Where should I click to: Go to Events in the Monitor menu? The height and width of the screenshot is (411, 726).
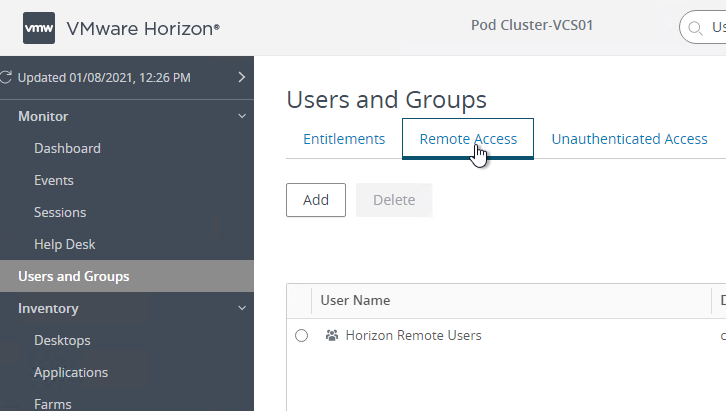click(54, 180)
